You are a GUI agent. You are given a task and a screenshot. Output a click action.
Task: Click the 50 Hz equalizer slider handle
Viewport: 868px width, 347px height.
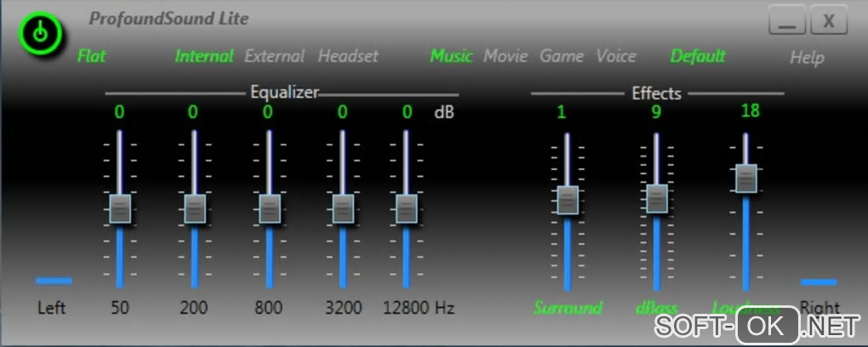point(120,208)
